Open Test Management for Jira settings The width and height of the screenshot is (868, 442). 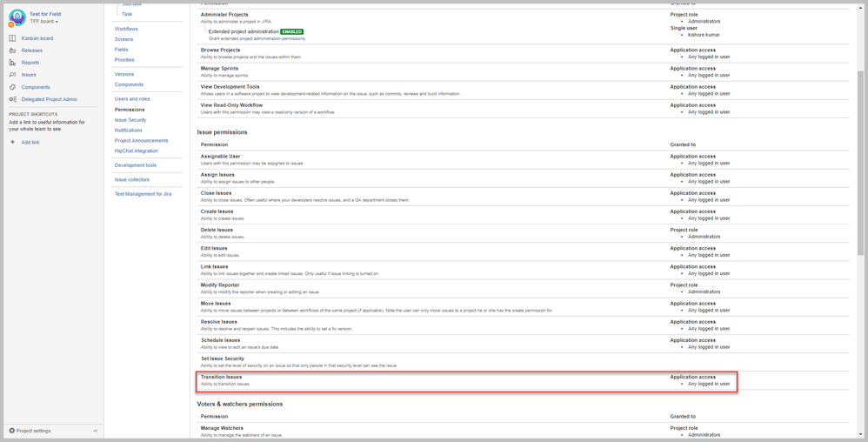pyautogui.click(x=143, y=194)
